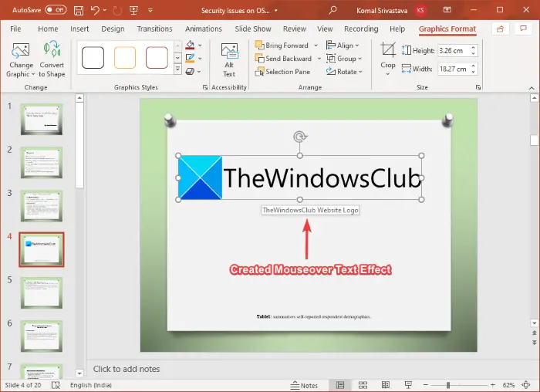Click the Height input field
Screen dimensions: 540x392
[x=454, y=51]
